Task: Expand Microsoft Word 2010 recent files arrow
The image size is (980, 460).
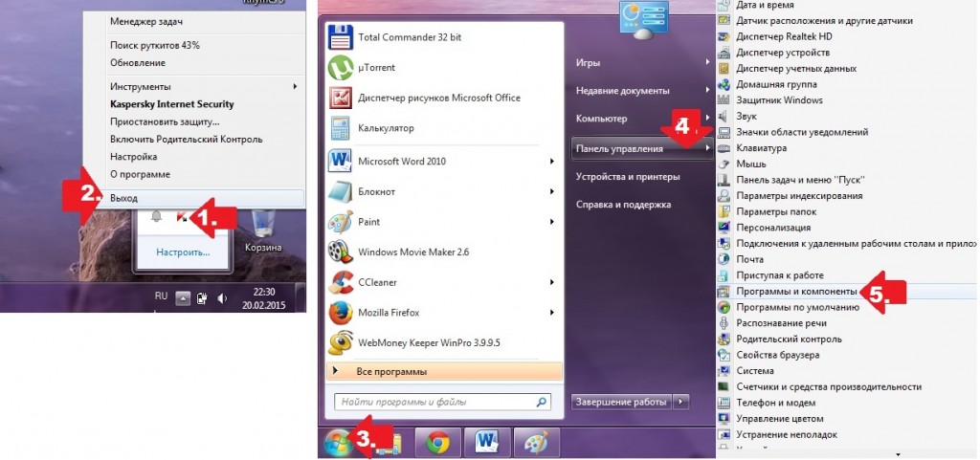Action: [x=552, y=161]
